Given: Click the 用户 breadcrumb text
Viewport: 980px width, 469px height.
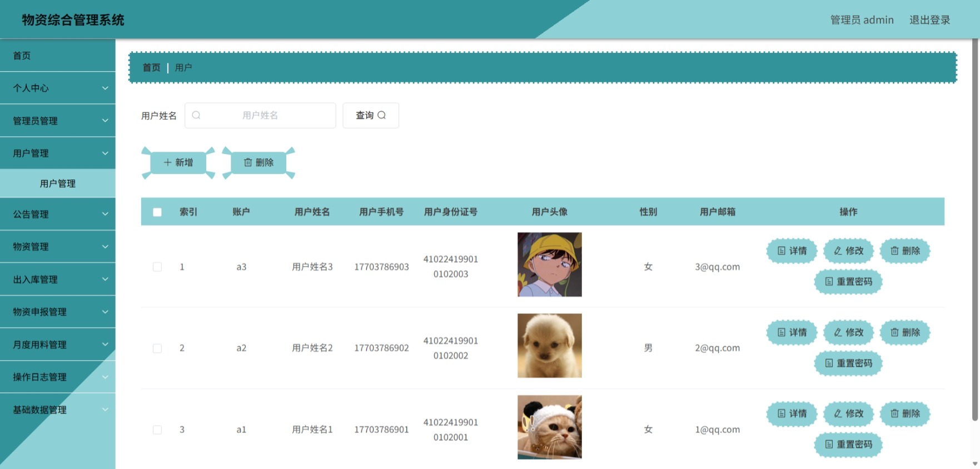Looking at the screenshot, I should [x=183, y=67].
